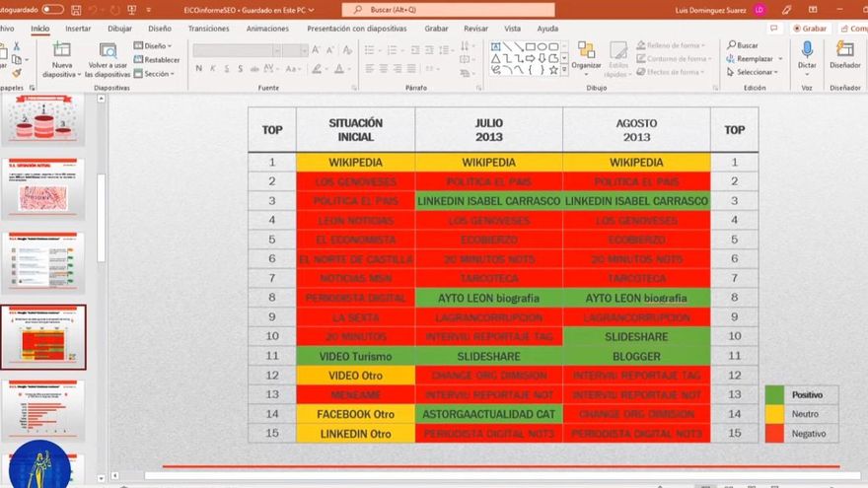Click the Grabar button at top right

[x=811, y=29]
